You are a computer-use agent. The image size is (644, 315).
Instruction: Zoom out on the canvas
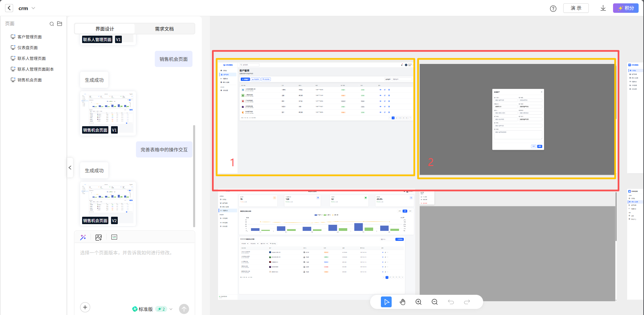(435, 302)
